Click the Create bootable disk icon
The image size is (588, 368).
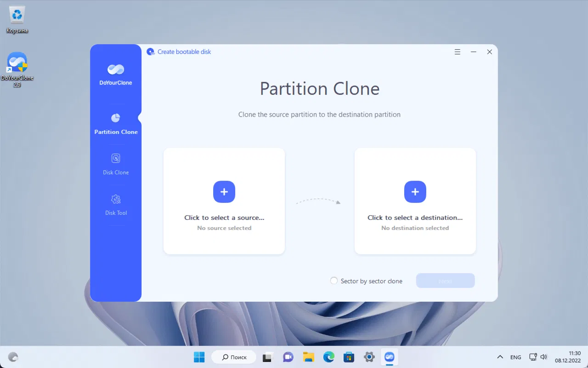150,52
